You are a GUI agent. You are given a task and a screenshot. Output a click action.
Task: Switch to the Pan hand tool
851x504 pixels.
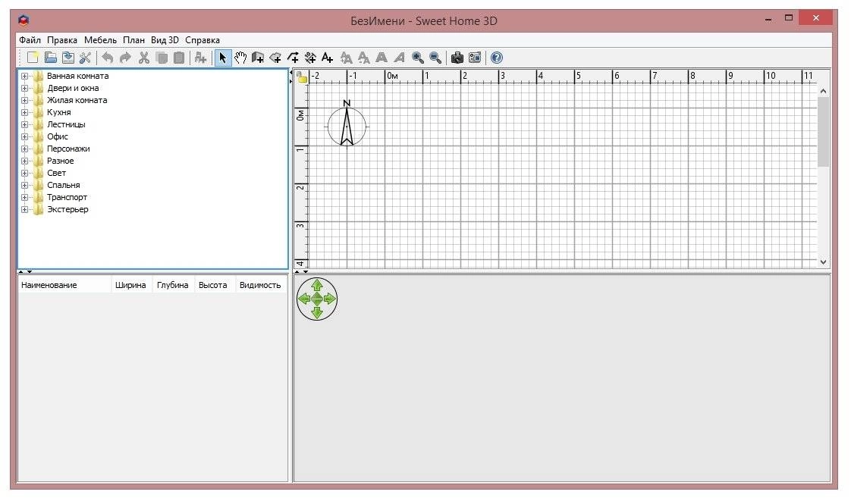[x=240, y=58]
